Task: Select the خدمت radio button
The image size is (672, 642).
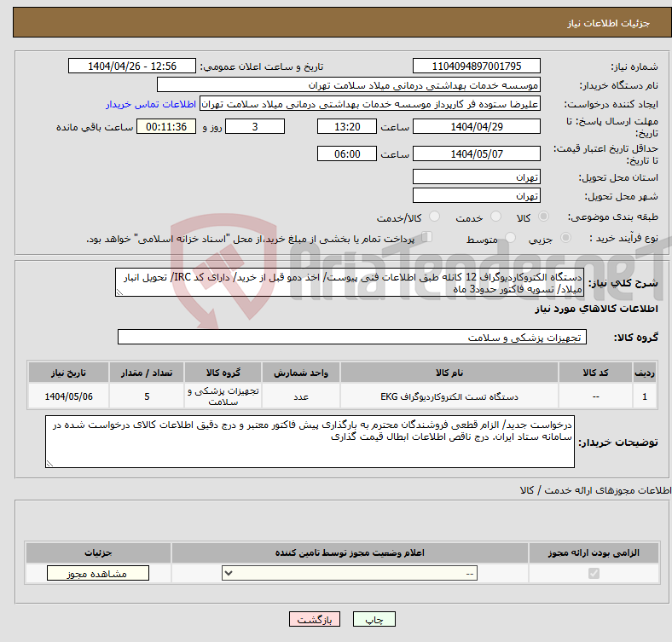Action: tap(495, 217)
